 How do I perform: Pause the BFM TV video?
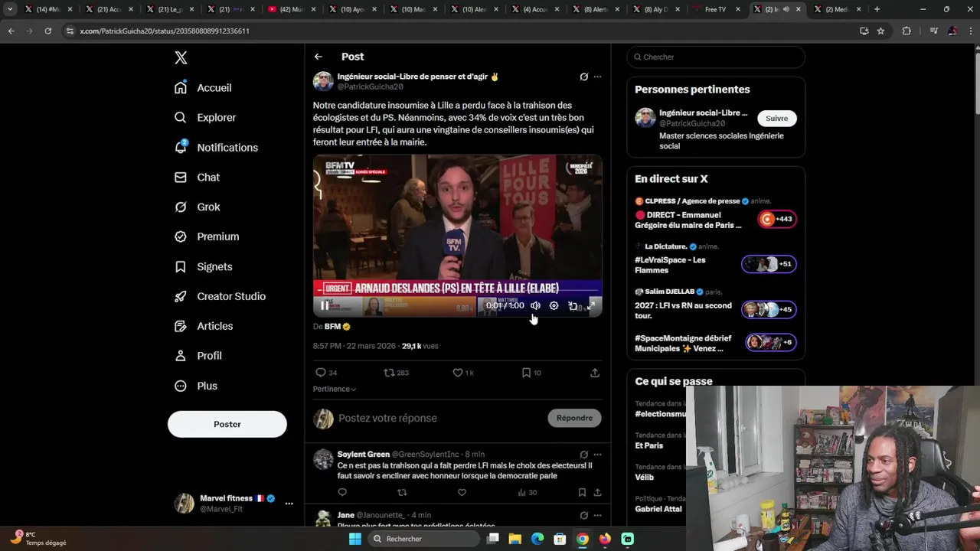[x=325, y=305]
